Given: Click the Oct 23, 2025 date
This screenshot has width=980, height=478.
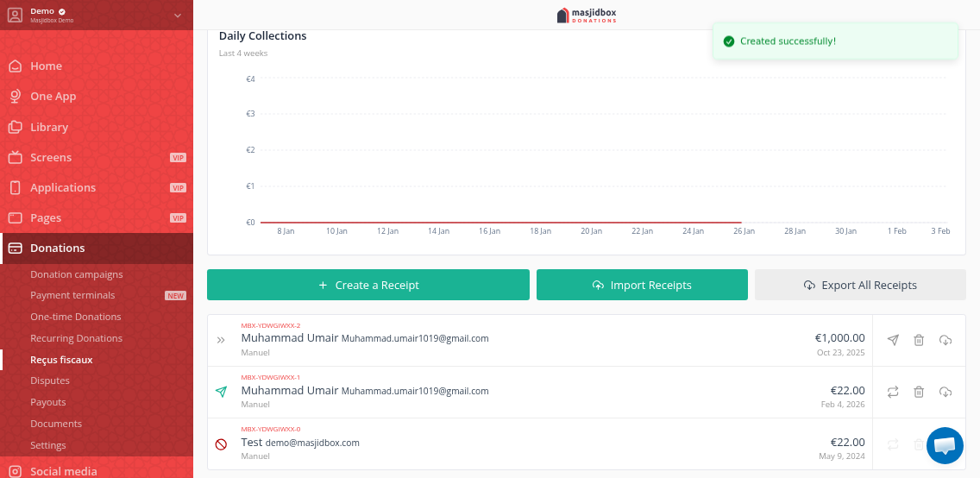Looking at the screenshot, I should (x=840, y=352).
